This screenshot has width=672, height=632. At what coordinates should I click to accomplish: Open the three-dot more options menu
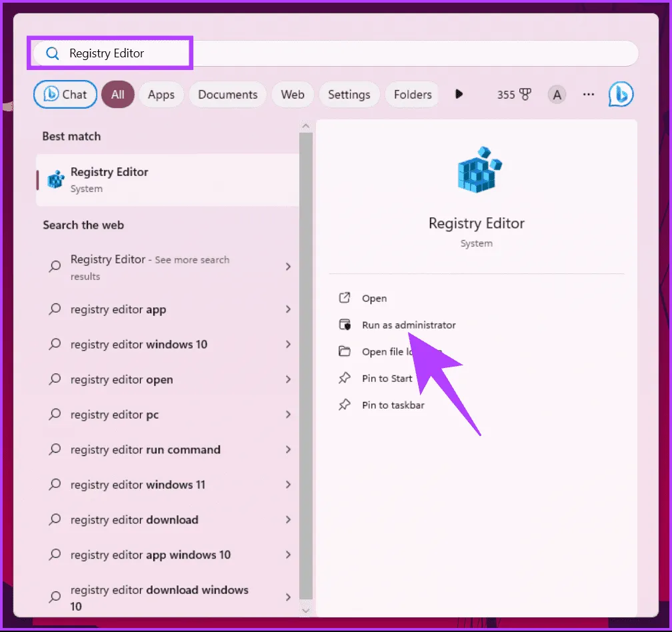[x=588, y=95]
